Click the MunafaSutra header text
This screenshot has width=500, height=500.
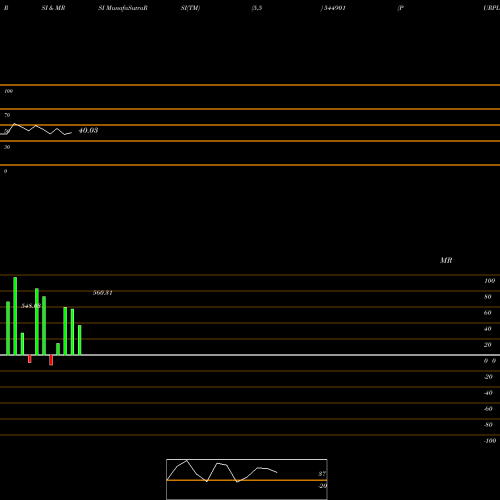point(123,8)
